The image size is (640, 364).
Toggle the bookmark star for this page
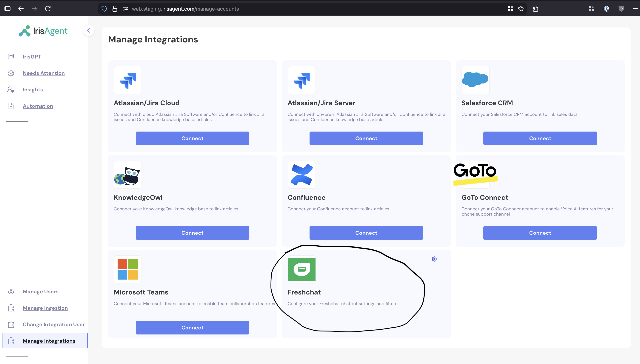tap(521, 8)
